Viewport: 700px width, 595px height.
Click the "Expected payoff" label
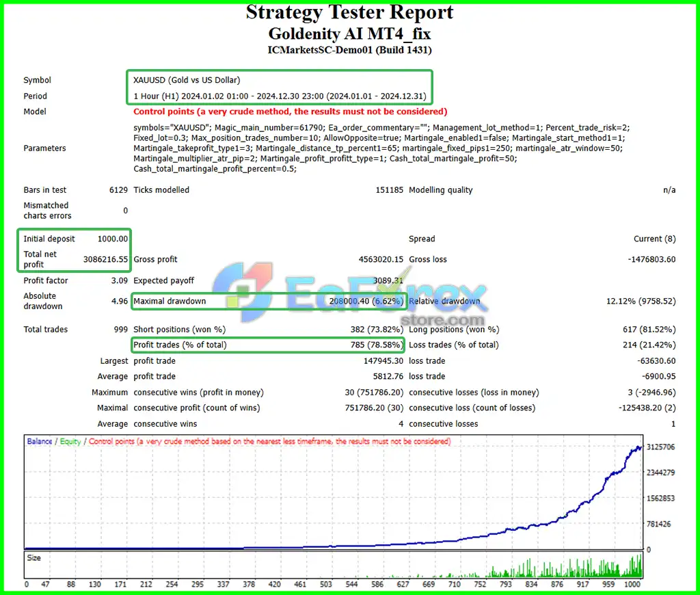164,280
